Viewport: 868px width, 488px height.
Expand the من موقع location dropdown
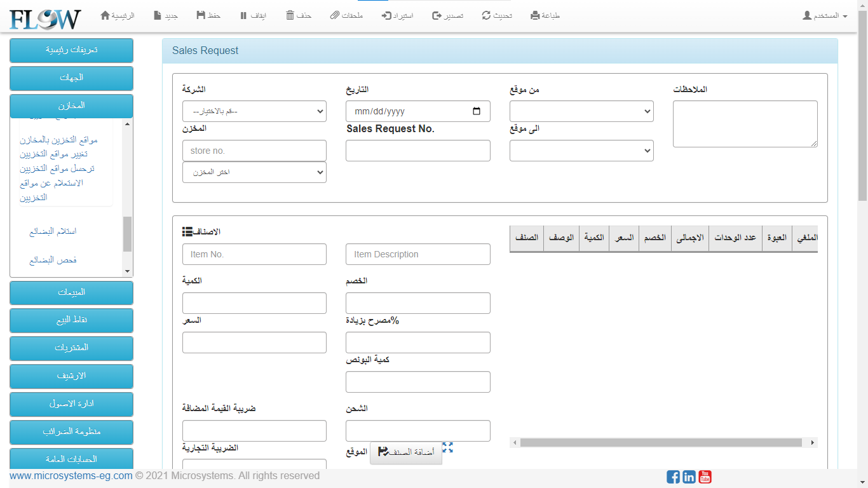pyautogui.click(x=581, y=111)
